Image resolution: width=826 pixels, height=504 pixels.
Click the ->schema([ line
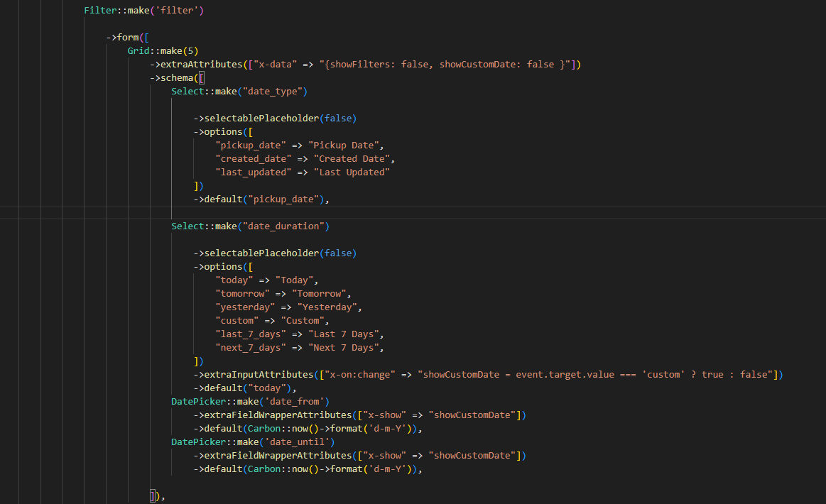click(x=177, y=78)
